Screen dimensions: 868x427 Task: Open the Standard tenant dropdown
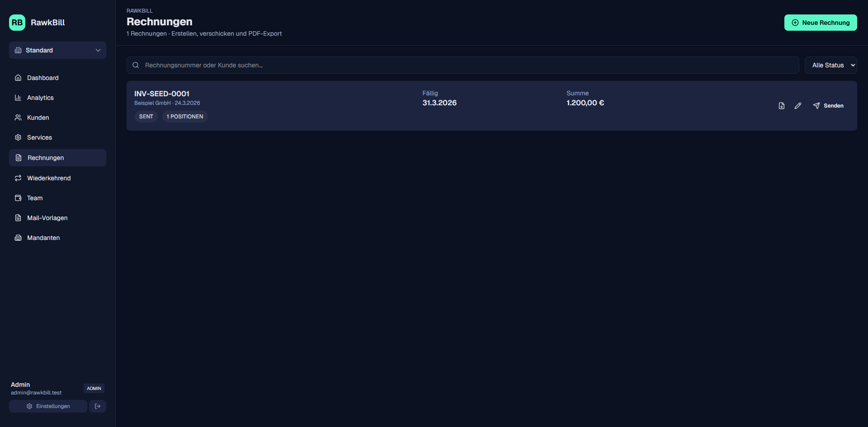pos(57,50)
